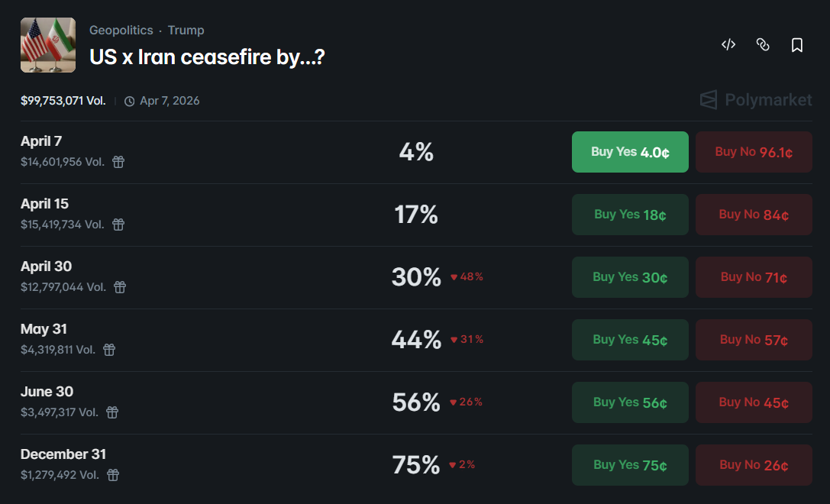Bookmark this market using the bookmark icon
The height and width of the screenshot is (504, 830).
click(796, 44)
